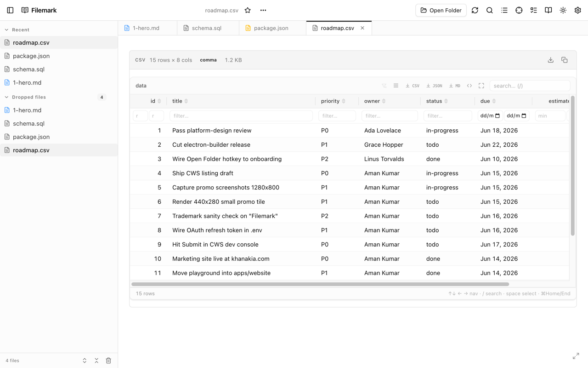The width and height of the screenshot is (588, 368).
Task: Switch to the 1-hero.md tab
Action: click(x=147, y=28)
